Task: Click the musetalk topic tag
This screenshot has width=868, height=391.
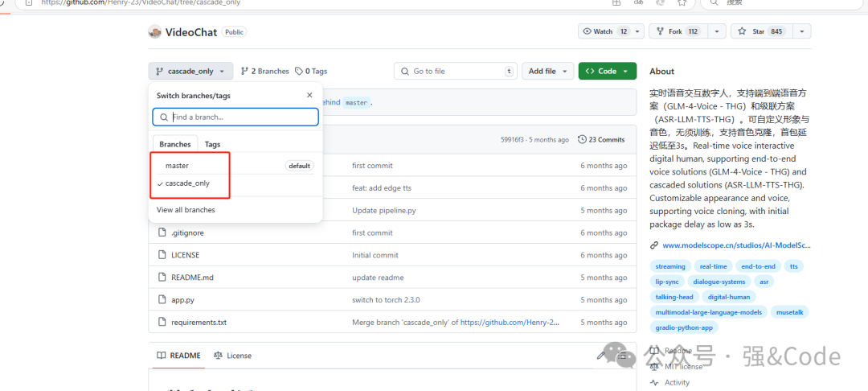Action: coord(789,312)
